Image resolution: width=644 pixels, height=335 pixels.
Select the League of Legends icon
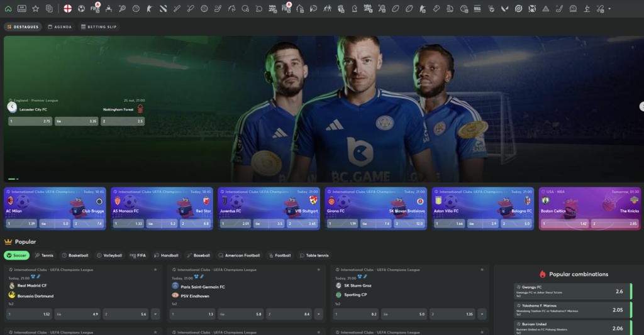[x=450, y=9]
